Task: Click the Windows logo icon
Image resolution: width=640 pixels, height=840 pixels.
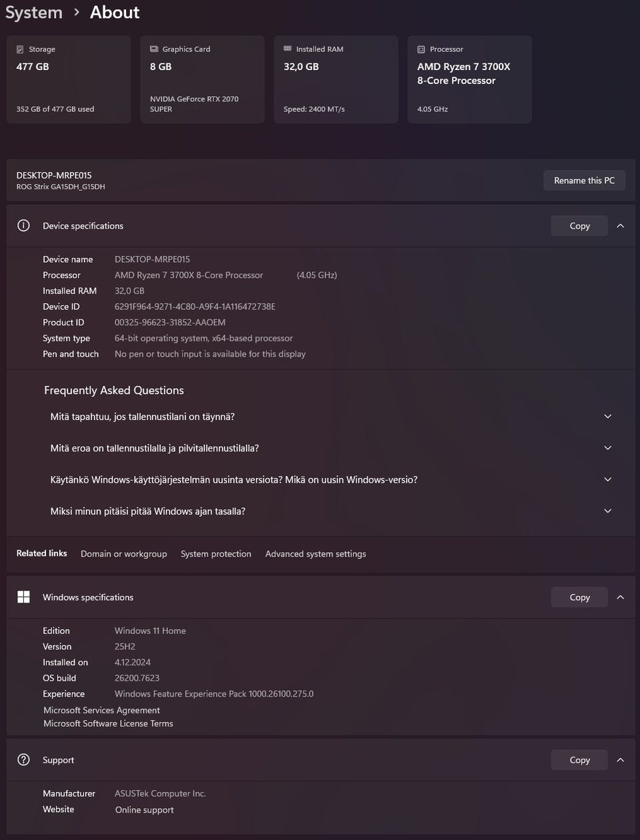Action: [x=23, y=597]
